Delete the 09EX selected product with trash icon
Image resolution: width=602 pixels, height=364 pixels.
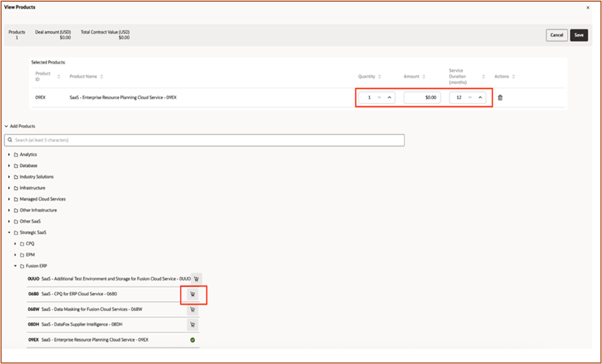click(500, 97)
